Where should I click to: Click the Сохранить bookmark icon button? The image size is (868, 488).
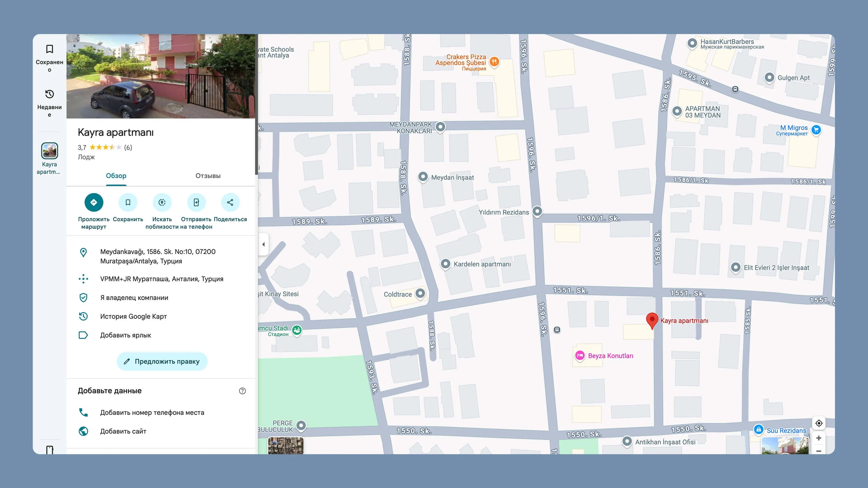point(128,202)
